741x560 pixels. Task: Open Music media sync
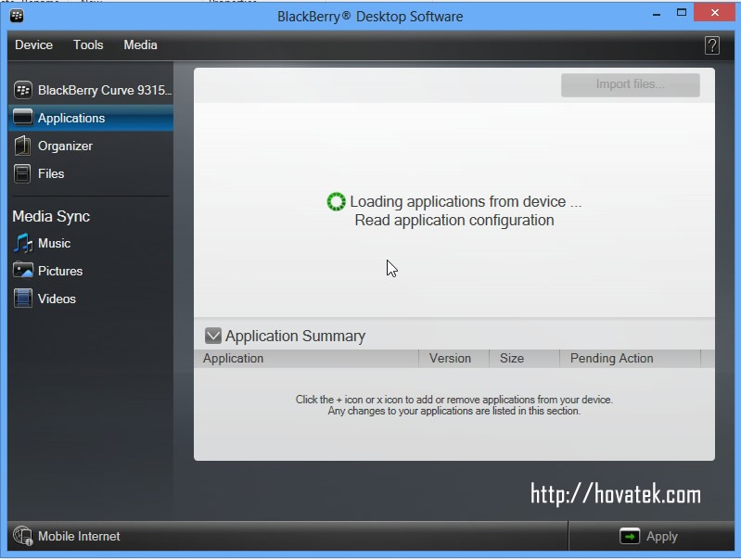pyautogui.click(x=55, y=243)
